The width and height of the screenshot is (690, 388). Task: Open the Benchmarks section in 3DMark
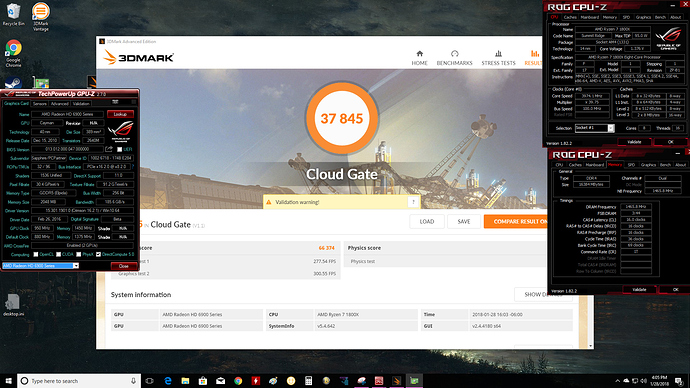pos(454,58)
